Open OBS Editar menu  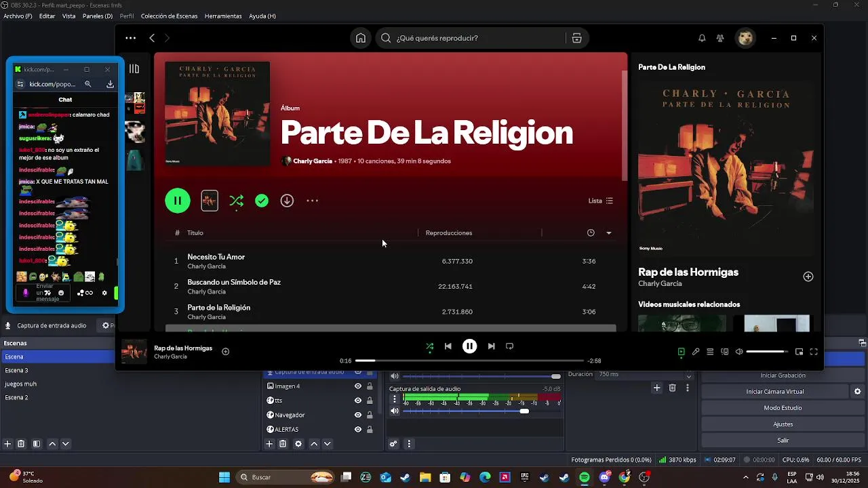(x=47, y=16)
